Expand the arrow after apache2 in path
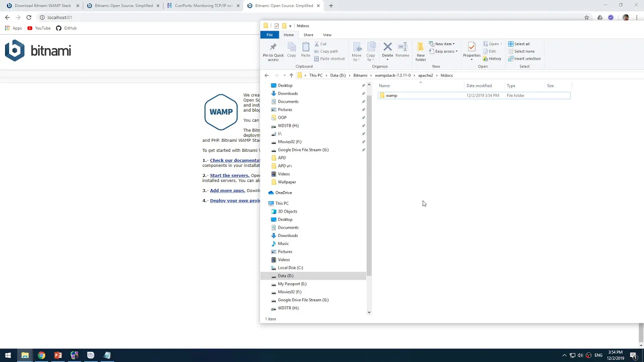Viewport: 644px width, 362px height. (437, 75)
